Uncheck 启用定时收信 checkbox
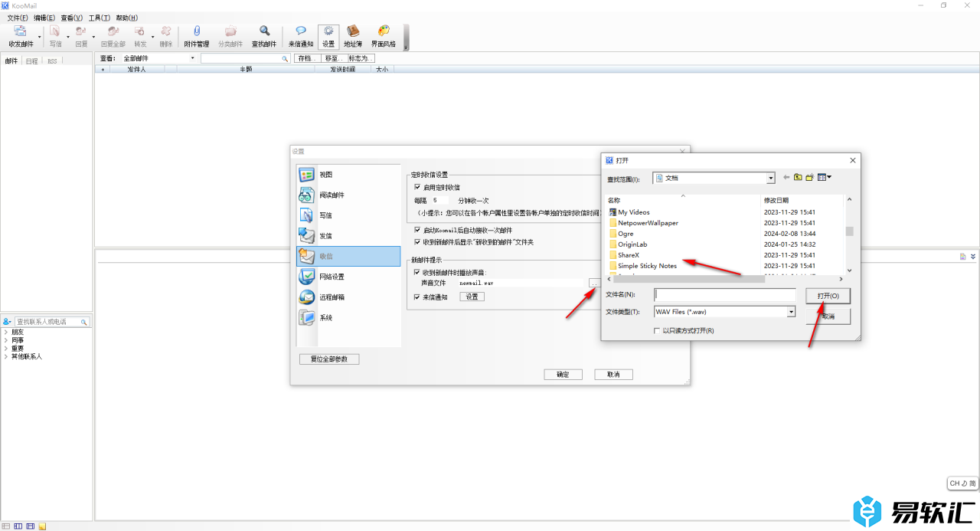Screen dimensions: 980x531 417,187
